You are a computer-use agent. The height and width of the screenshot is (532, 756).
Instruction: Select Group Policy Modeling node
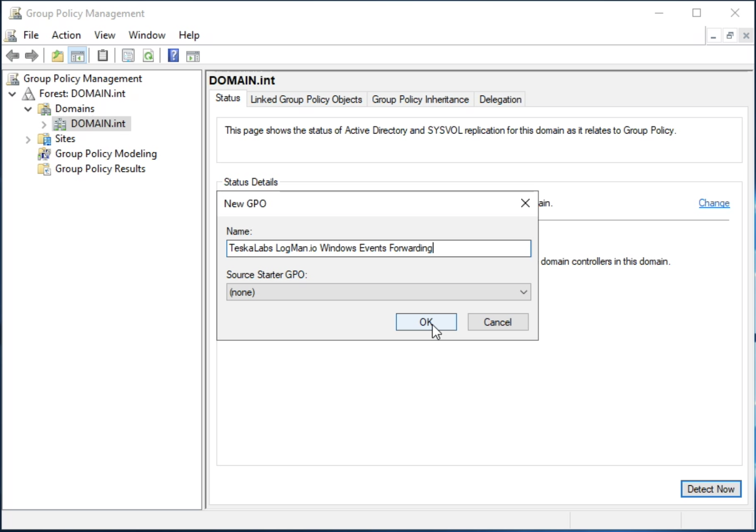point(106,154)
